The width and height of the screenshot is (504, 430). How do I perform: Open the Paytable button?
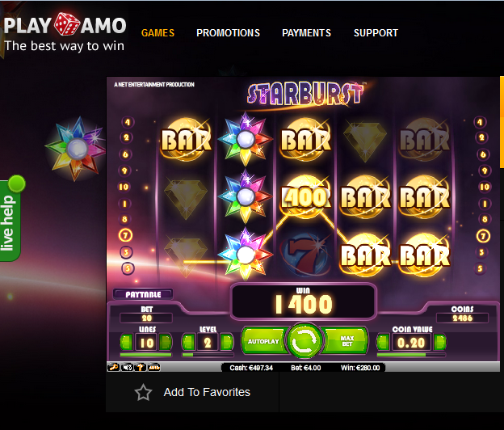click(x=143, y=294)
